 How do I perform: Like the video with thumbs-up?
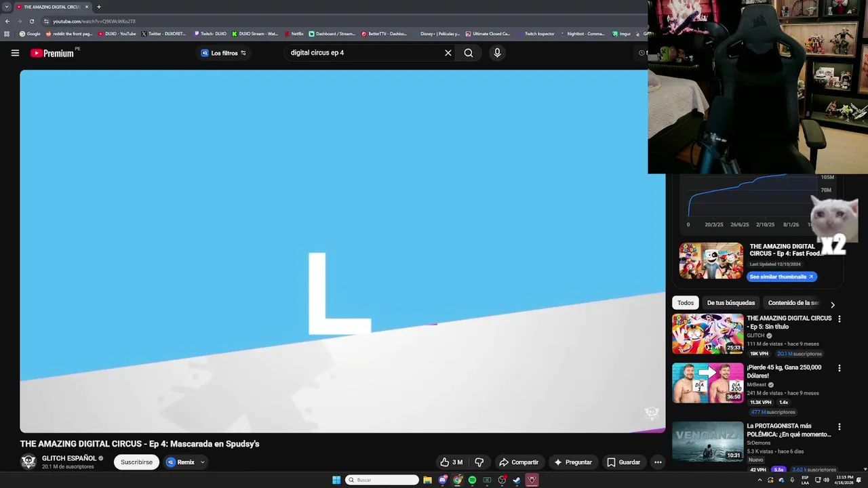point(451,462)
